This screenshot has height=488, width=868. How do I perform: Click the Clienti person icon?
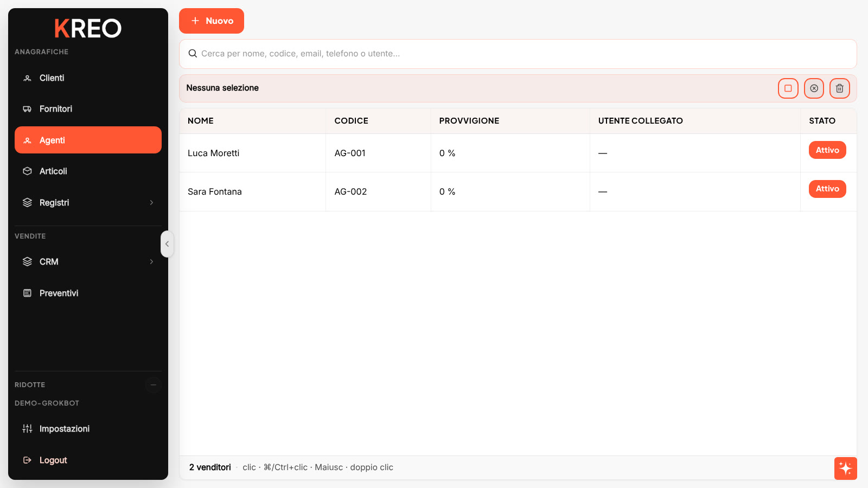pos(27,78)
